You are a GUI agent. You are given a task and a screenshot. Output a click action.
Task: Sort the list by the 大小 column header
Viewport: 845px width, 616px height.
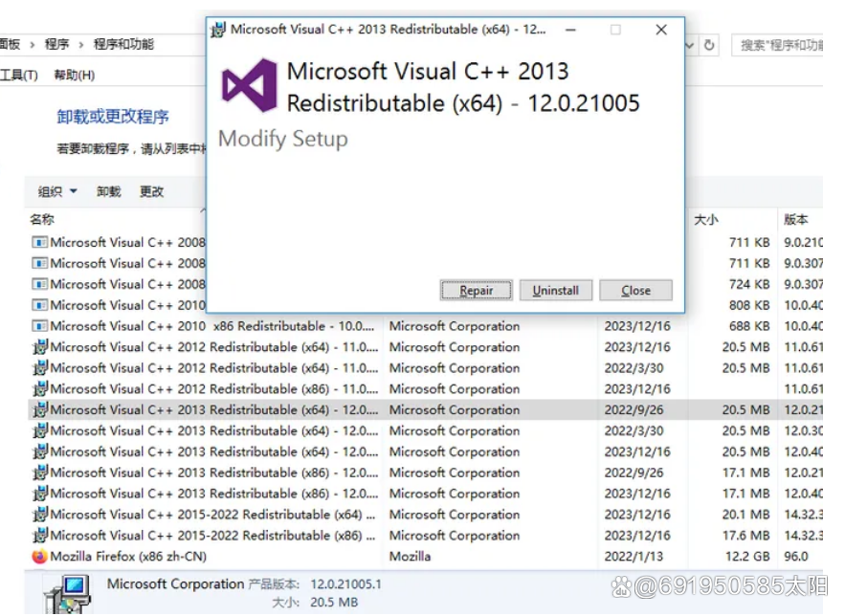pyautogui.click(x=706, y=219)
